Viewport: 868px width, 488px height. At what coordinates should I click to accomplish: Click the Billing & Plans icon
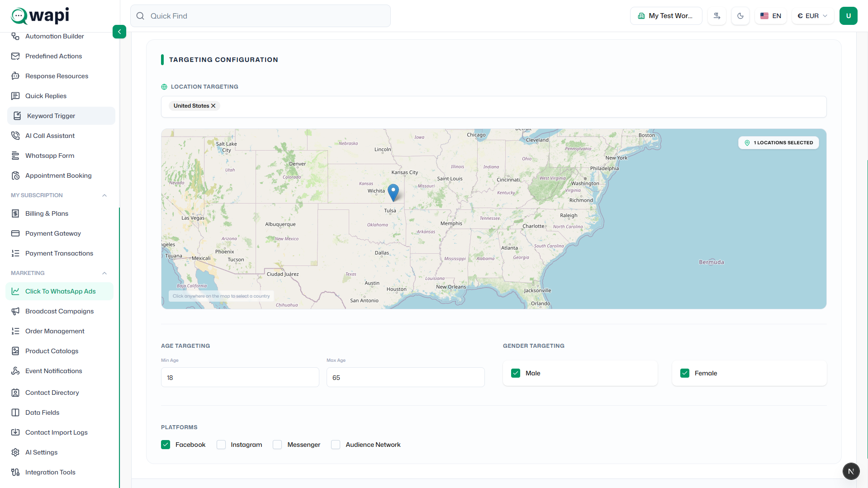click(x=15, y=213)
